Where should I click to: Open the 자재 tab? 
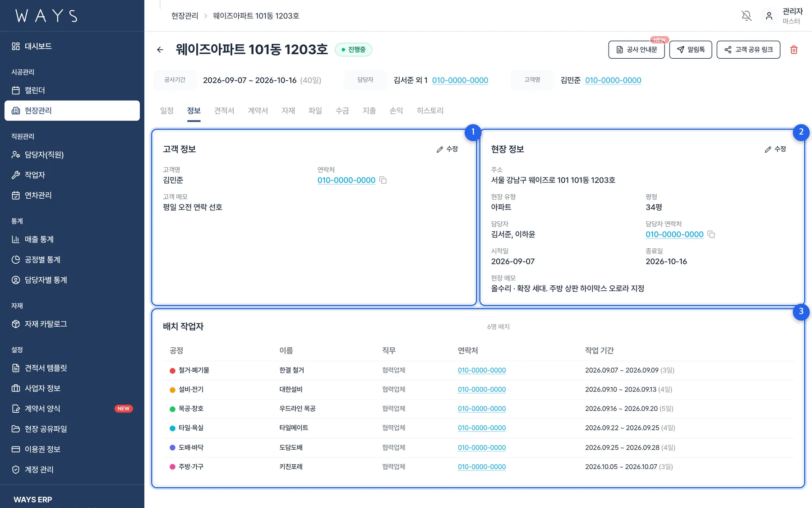pyautogui.click(x=288, y=111)
